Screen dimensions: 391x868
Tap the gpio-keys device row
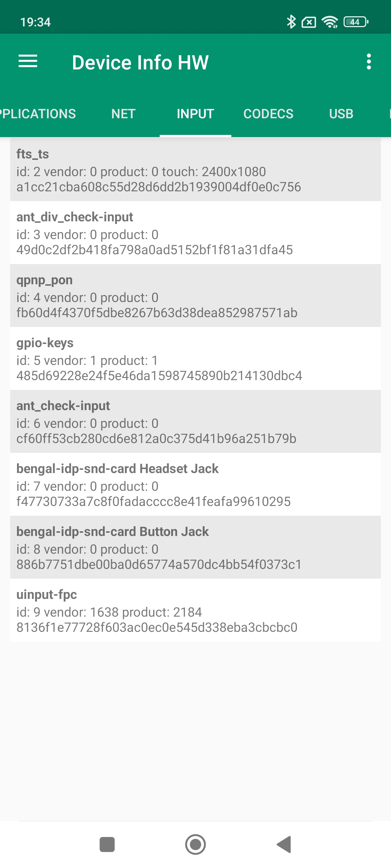(x=195, y=359)
